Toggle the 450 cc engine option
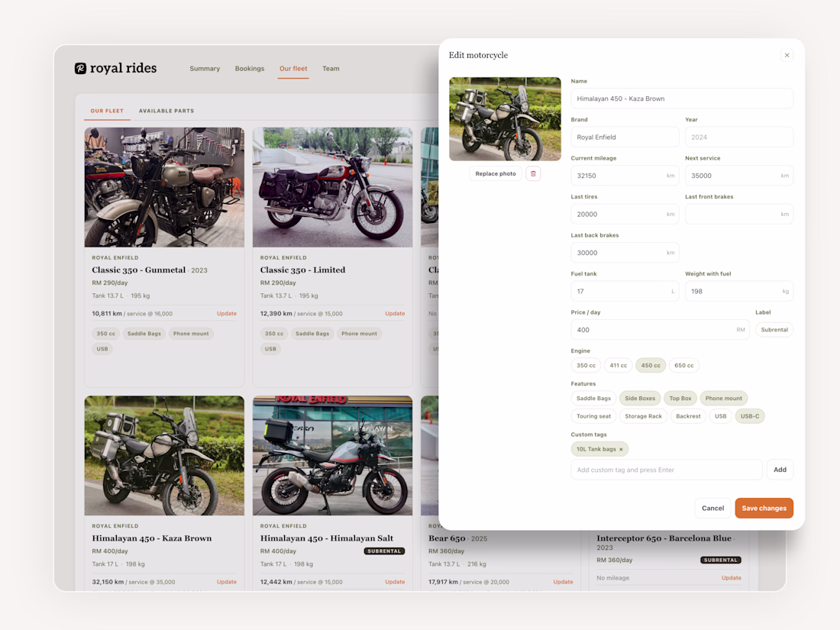This screenshot has height=630, width=840. 651,365
